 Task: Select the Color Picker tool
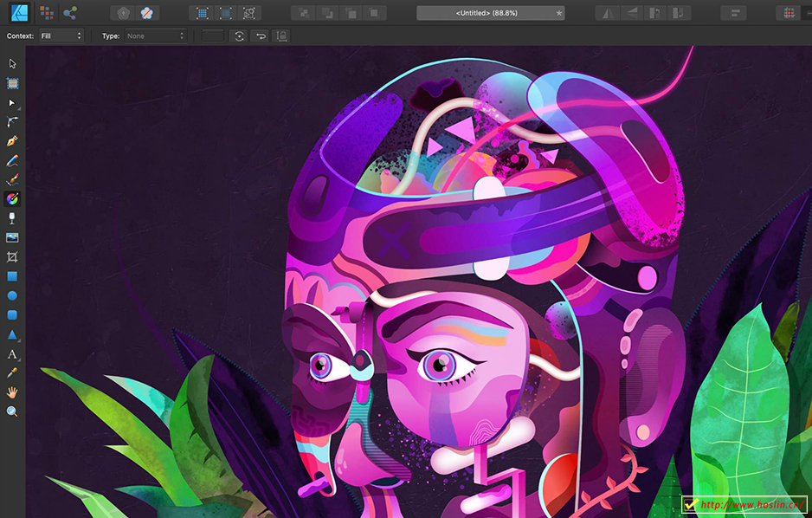[12, 372]
